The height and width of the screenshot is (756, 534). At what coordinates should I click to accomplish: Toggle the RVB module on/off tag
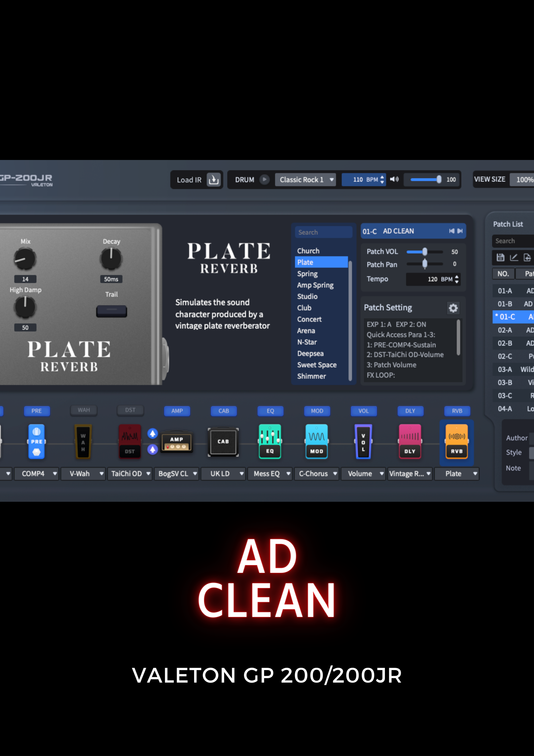point(457,411)
